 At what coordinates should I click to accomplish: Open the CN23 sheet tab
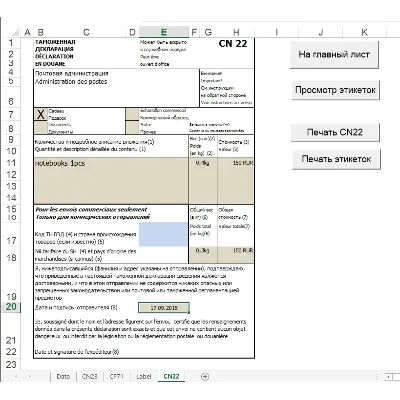coord(90,376)
